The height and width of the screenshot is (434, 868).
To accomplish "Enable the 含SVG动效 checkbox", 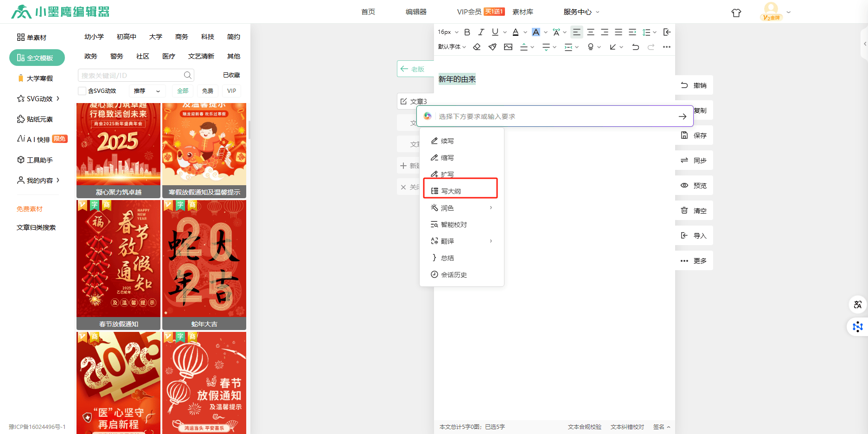I will 82,91.
